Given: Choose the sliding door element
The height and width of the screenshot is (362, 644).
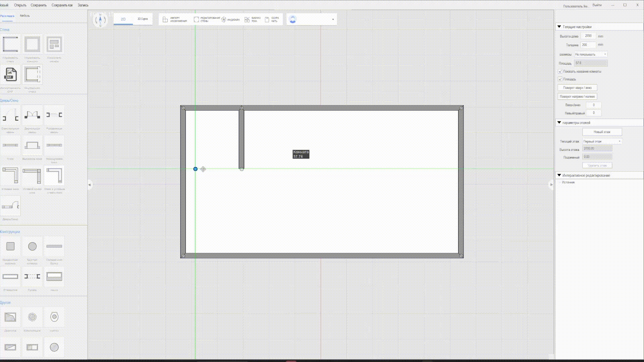Looking at the screenshot, I should click(x=54, y=115).
